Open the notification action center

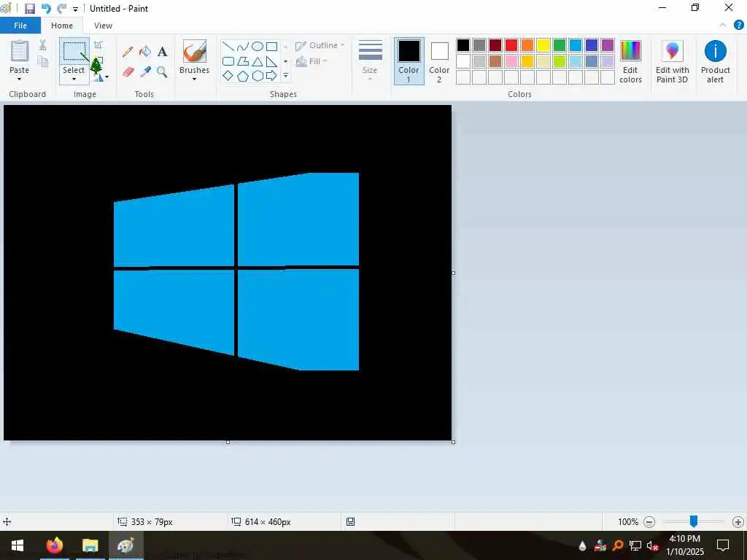click(723, 545)
